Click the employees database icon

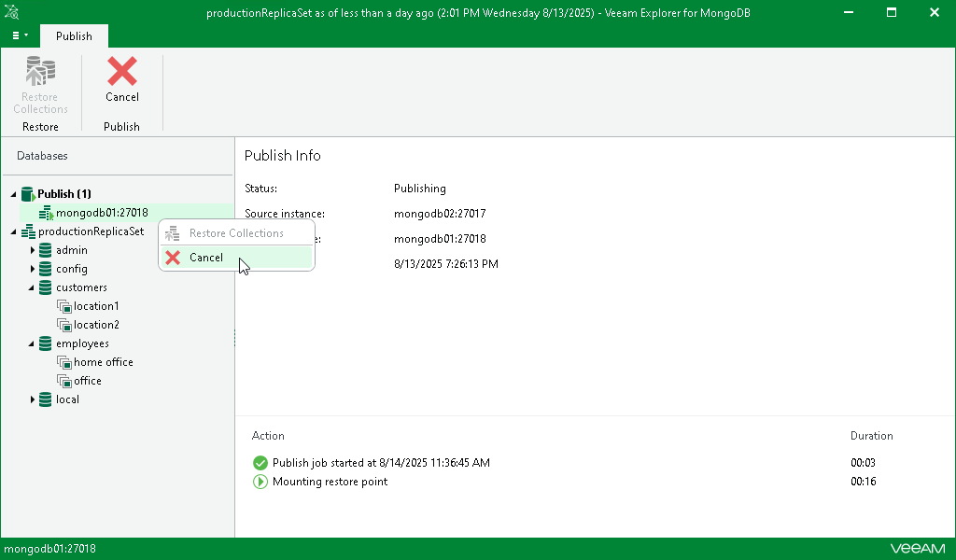[x=45, y=343]
